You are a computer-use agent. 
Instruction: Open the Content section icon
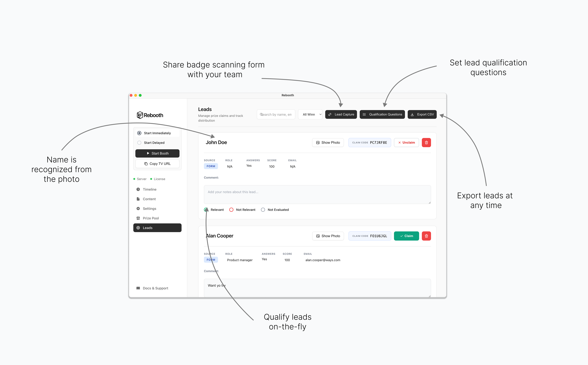point(138,199)
